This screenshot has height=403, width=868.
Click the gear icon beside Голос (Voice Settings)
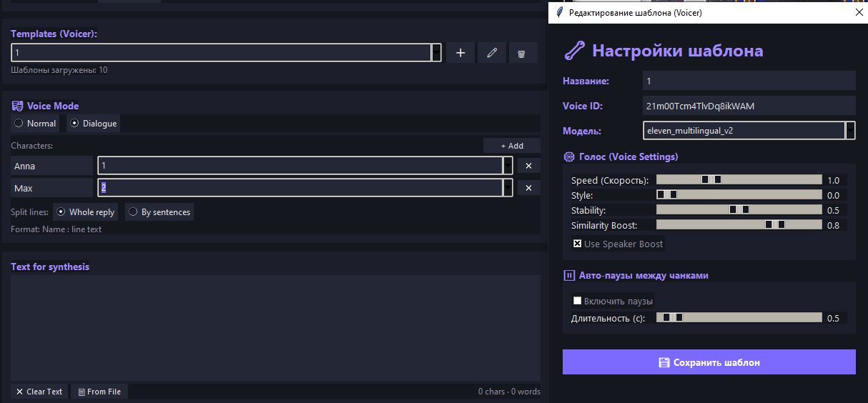[x=569, y=156]
